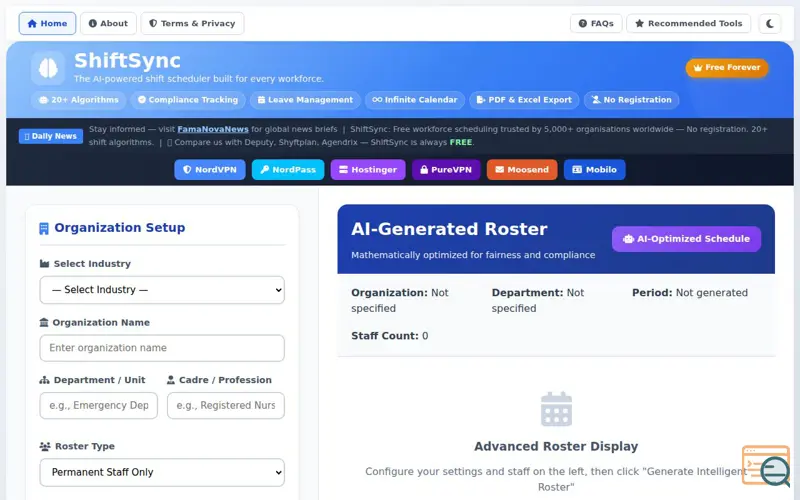
Task: Click the robot icon in AI-Optimized Schedule
Action: click(629, 239)
